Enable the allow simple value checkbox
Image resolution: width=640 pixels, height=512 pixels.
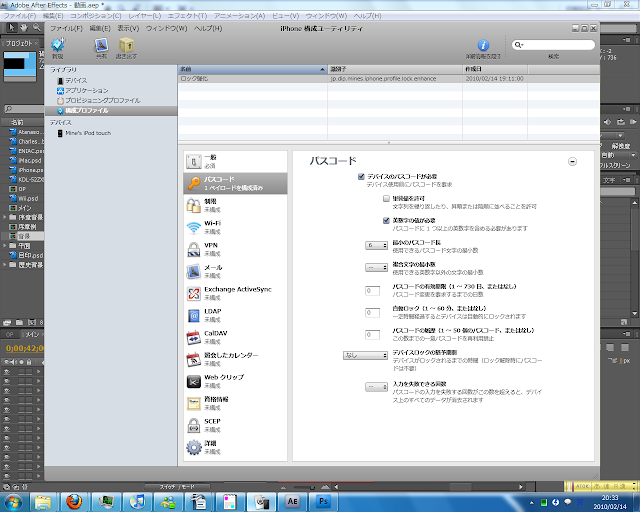386,198
